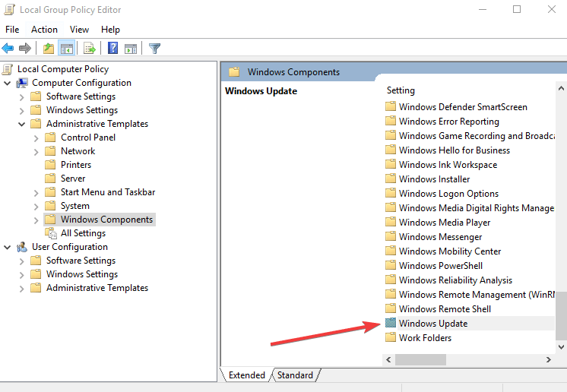567x392 pixels.
Task: Select Windows Mobility Center entry
Action: pos(450,251)
